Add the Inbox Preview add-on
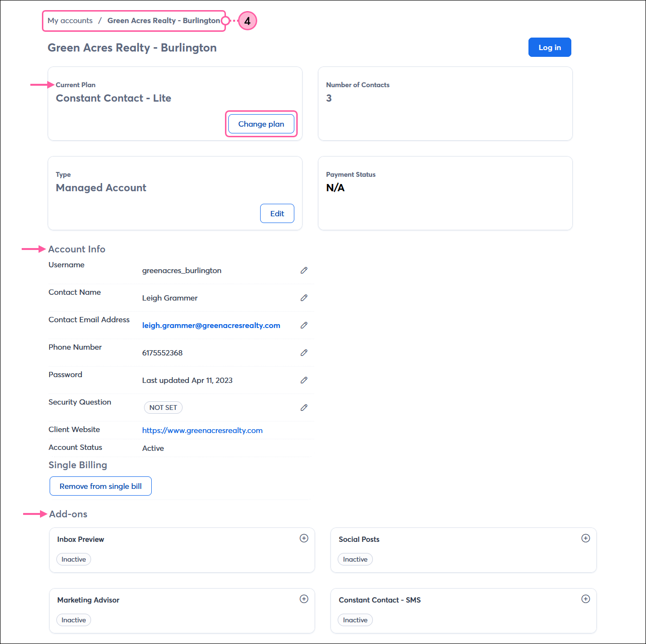The image size is (646, 644). [304, 538]
